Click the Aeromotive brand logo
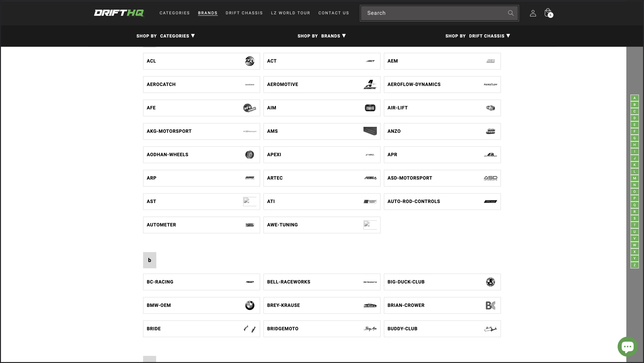 370,85
